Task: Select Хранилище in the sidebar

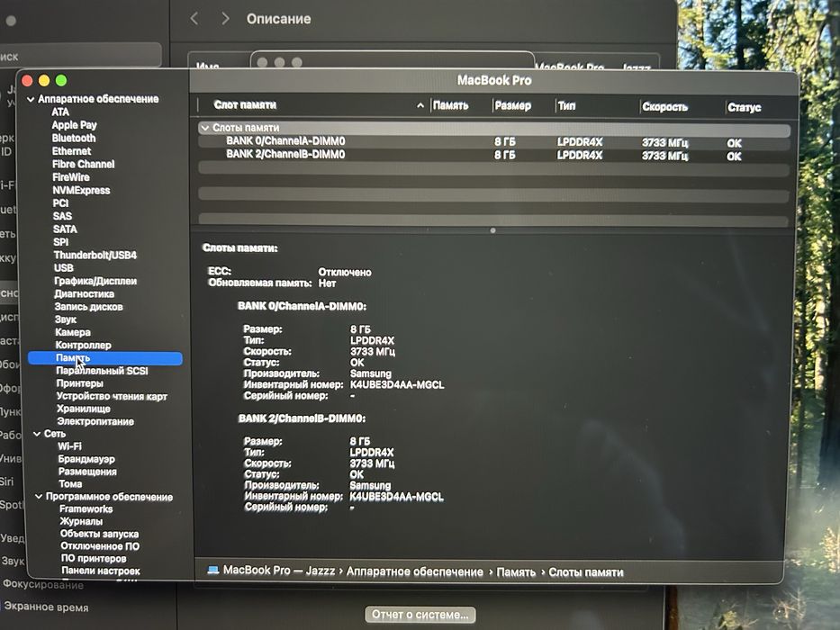Action: (84, 409)
